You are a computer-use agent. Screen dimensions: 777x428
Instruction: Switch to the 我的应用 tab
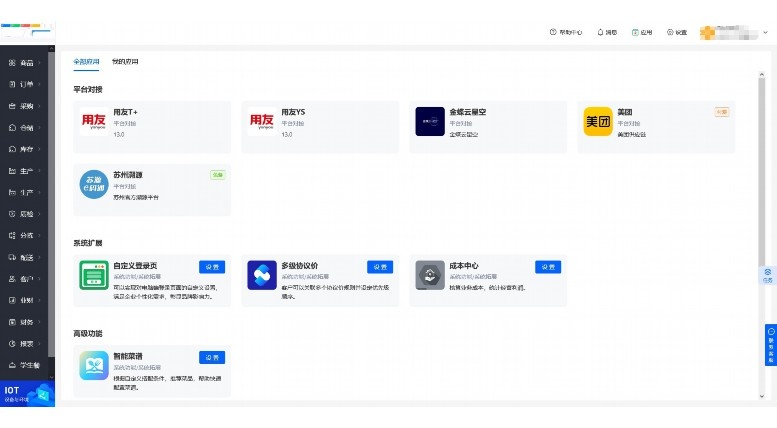tap(125, 61)
